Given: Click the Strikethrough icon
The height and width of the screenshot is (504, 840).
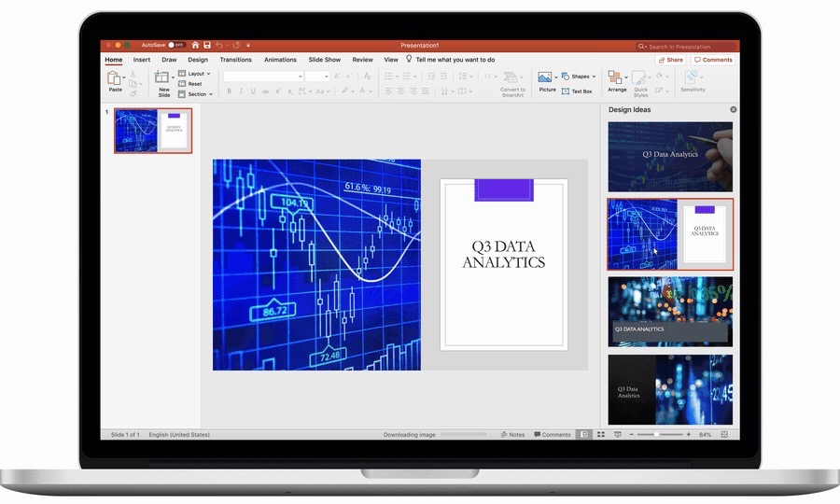Looking at the screenshot, I should point(265,91).
